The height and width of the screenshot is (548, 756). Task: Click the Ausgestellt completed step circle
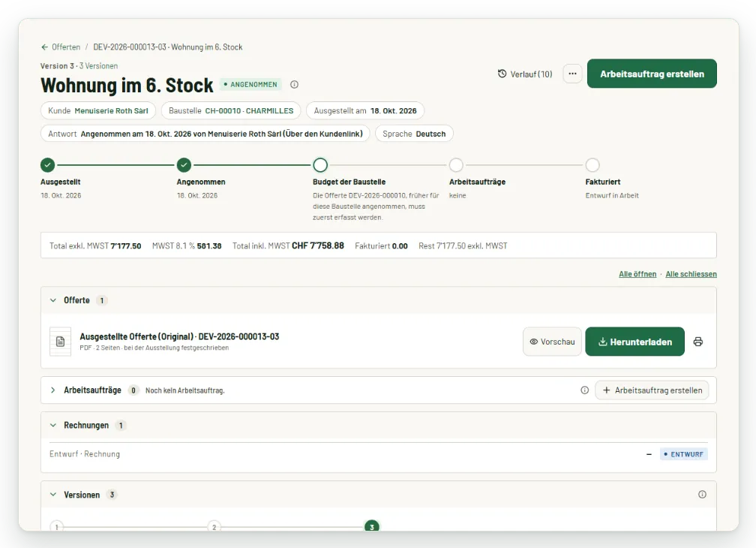point(48,165)
